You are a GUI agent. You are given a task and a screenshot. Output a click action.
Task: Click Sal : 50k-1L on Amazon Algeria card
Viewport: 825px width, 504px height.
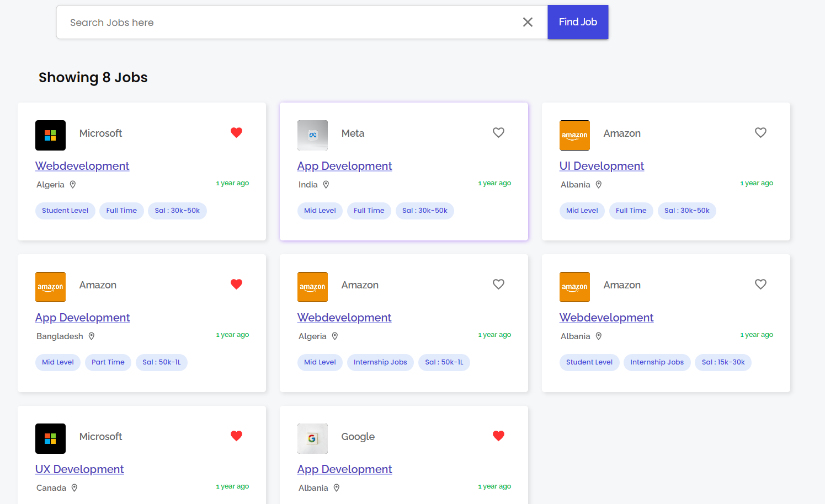click(x=444, y=362)
